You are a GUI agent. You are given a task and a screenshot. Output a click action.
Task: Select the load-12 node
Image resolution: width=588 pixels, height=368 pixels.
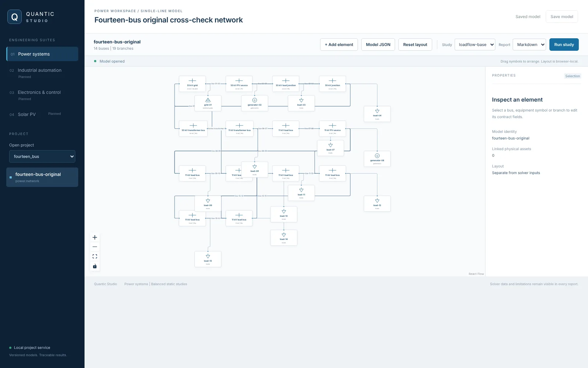pyautogui.click(x=377, y=204)
